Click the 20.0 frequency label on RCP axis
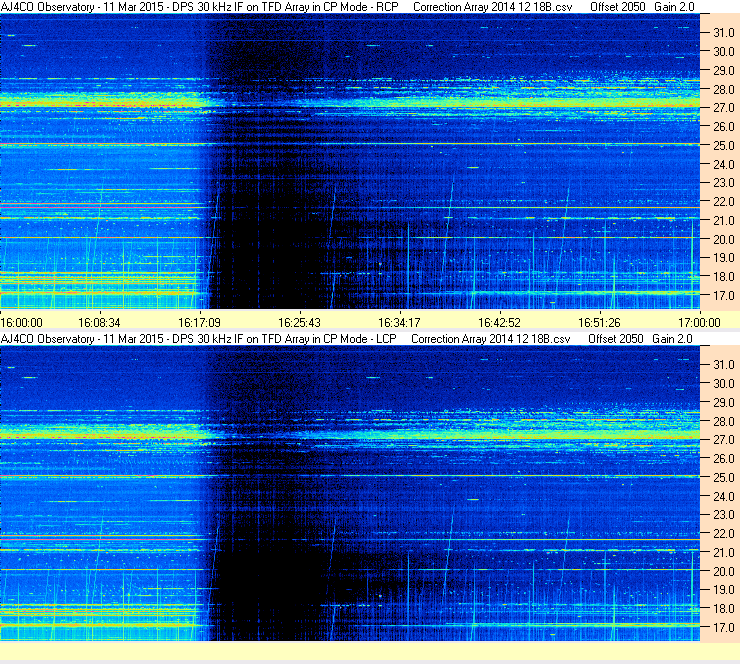Screen dimensions: 740x664 click(724, 240)
